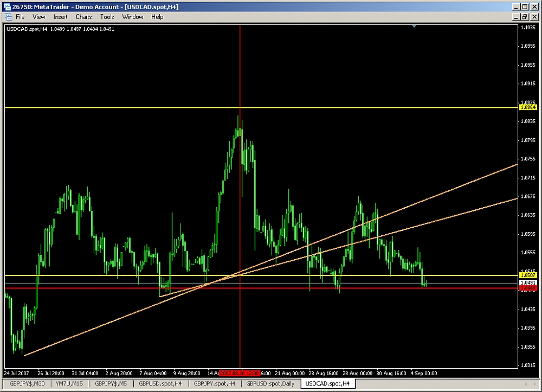The width and height of the screenshot is (542, 392).
Task: Click the current price 1.0491 label
Action: [x=528, y=283]
